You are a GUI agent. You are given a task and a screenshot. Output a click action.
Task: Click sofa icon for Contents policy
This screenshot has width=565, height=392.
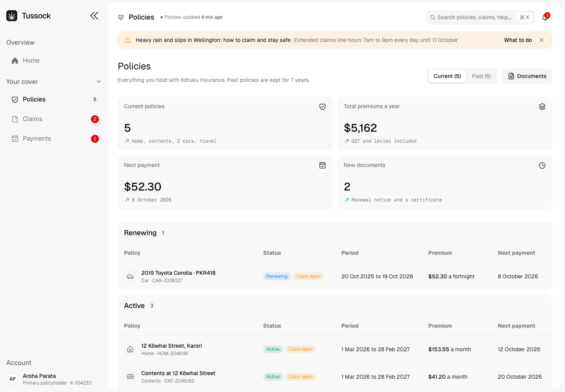130,377
